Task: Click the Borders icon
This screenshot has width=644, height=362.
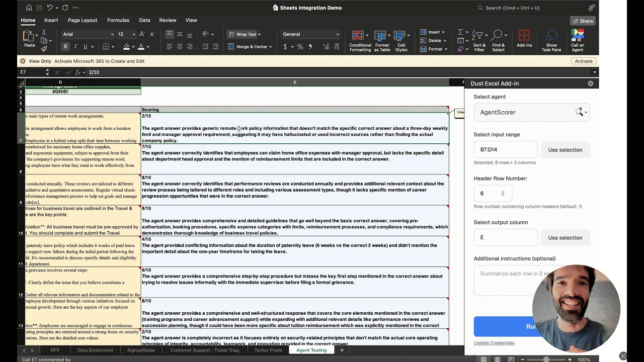Action: tap(106, 47)
